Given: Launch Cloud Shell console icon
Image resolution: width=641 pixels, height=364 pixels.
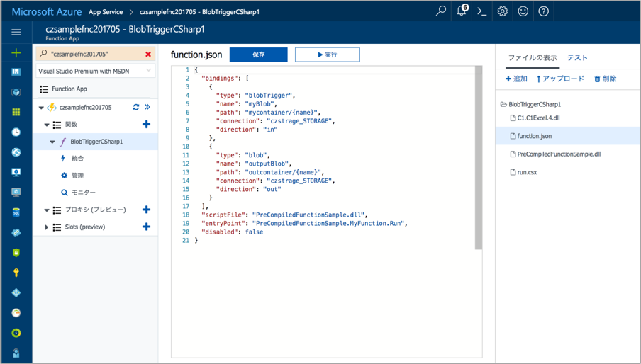Looking at the screenshot, I should [x=482, y=11].
